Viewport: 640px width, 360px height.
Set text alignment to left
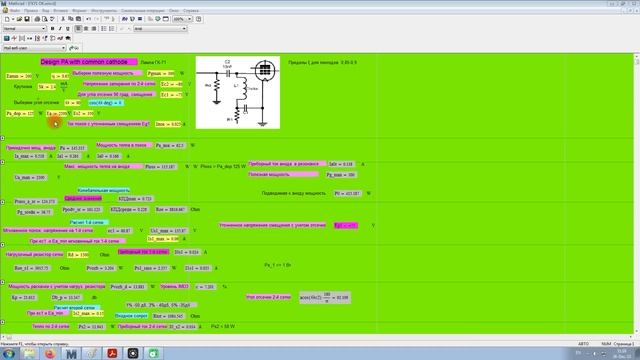coord(78,29)
